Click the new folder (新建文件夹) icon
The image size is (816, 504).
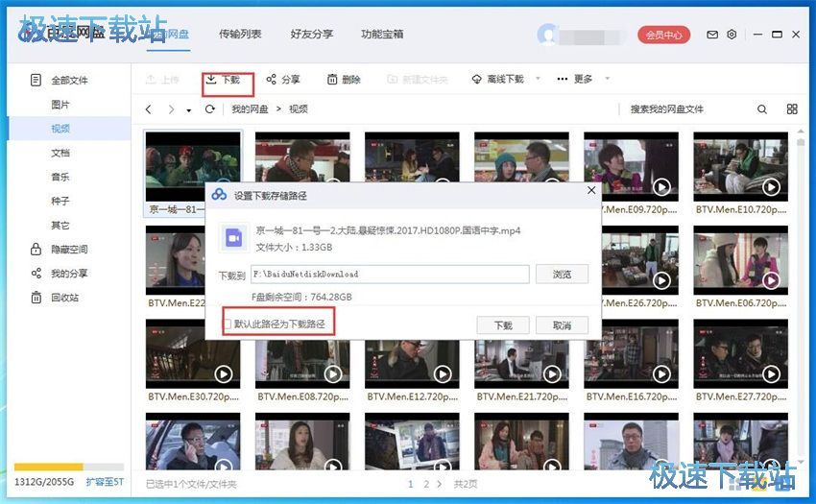[393, 79]
